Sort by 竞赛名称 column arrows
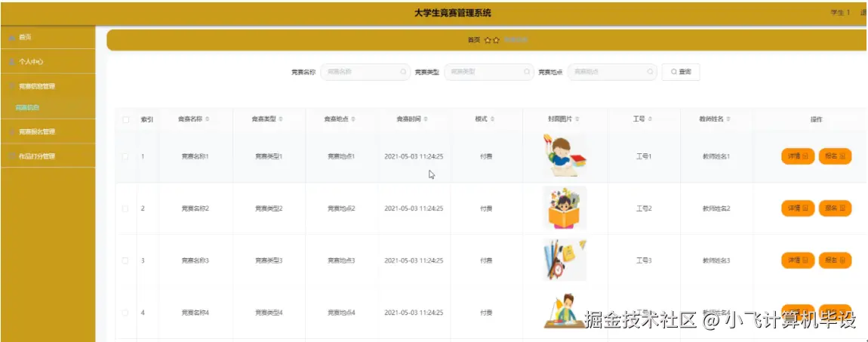868x342 pixels. tap(207, 119)
